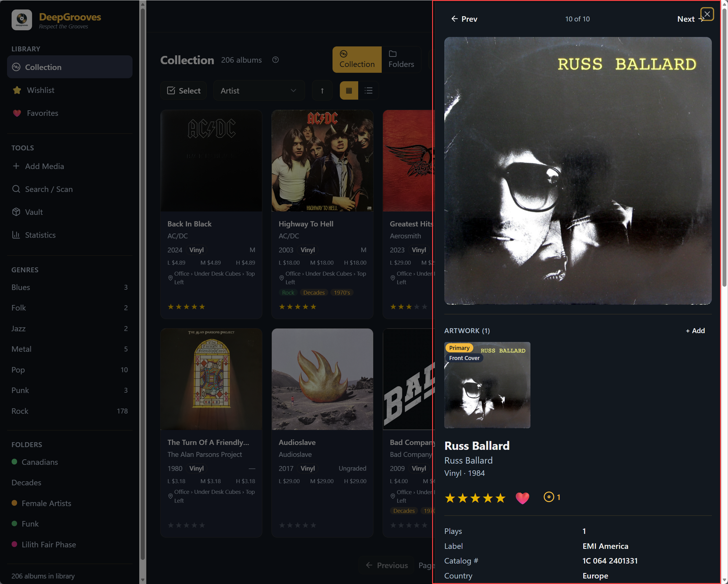
Task: Switch to the Folders view tab
Action: [401, 60]
